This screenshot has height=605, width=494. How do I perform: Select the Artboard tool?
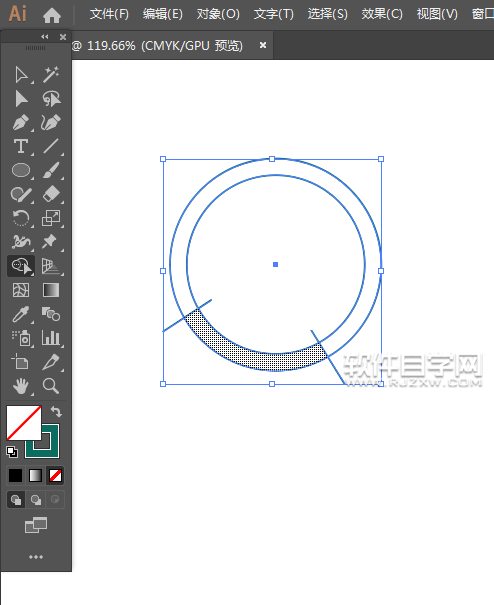pos(20,362)
